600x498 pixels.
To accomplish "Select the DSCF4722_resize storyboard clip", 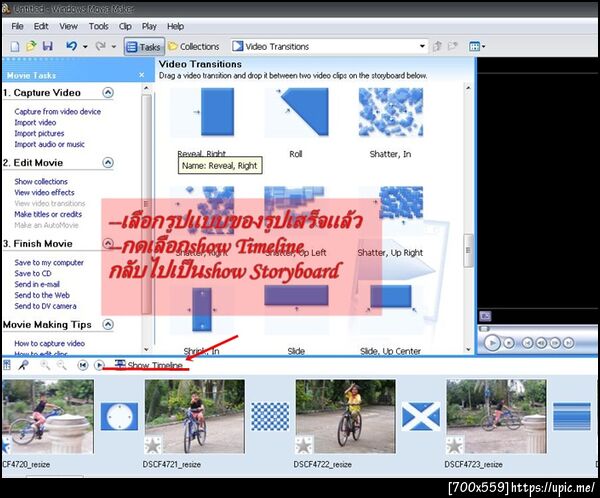I will click(346, 416).
